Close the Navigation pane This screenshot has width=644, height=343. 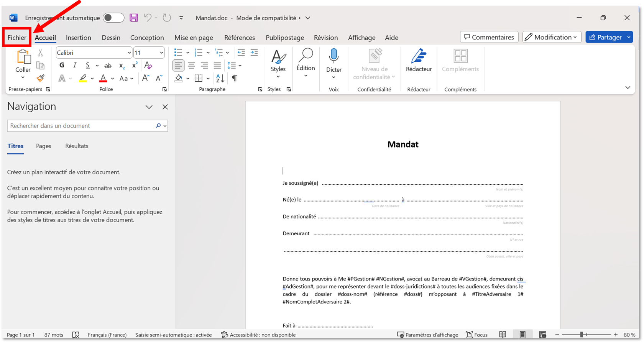165,107
